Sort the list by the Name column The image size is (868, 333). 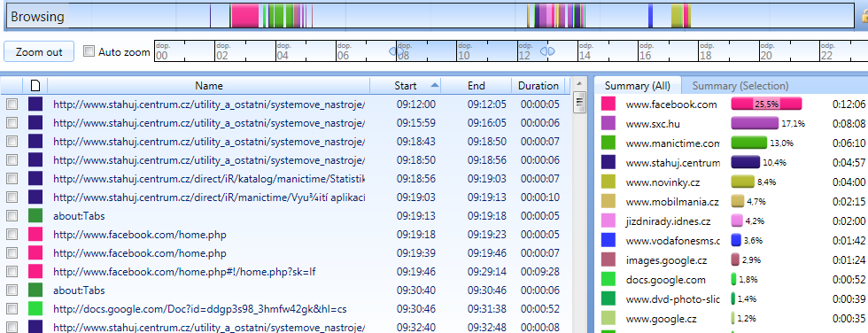tap(209, 86)
